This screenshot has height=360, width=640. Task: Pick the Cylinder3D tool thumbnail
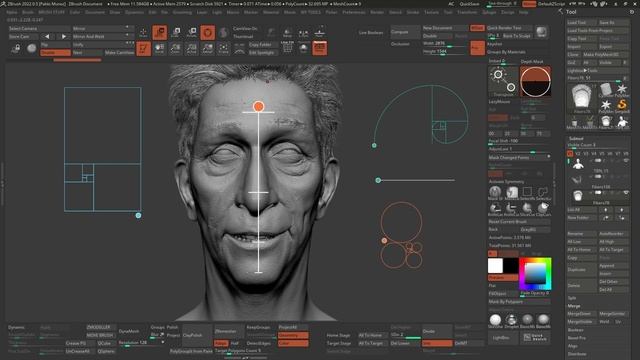606,89
